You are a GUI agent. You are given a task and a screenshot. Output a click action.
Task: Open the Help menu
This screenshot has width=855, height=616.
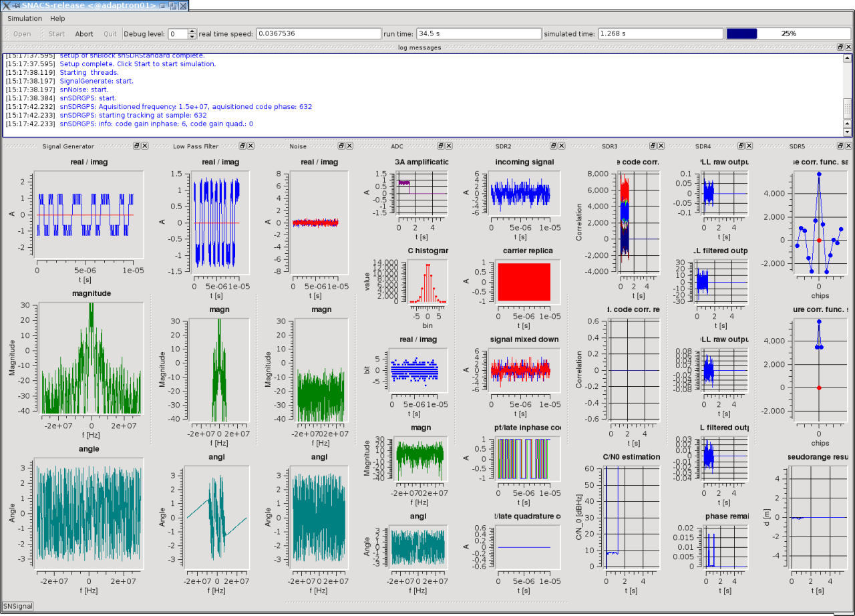click(57, 19)
